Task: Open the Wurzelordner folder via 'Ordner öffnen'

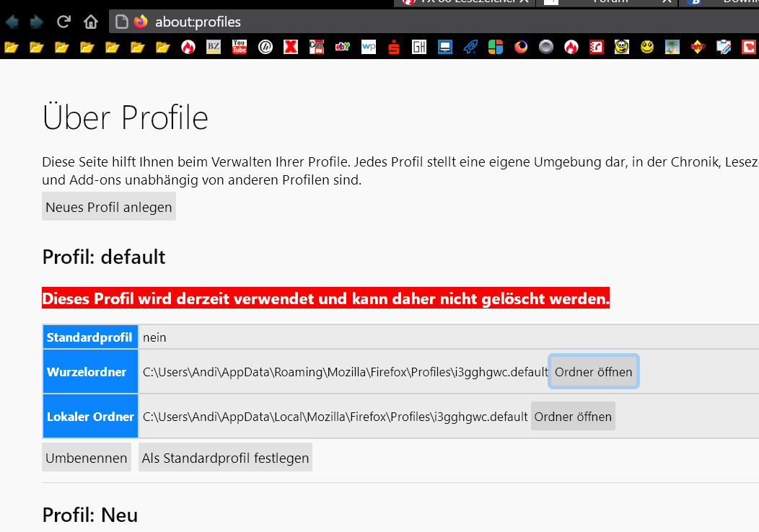Action: click(593, 372)
